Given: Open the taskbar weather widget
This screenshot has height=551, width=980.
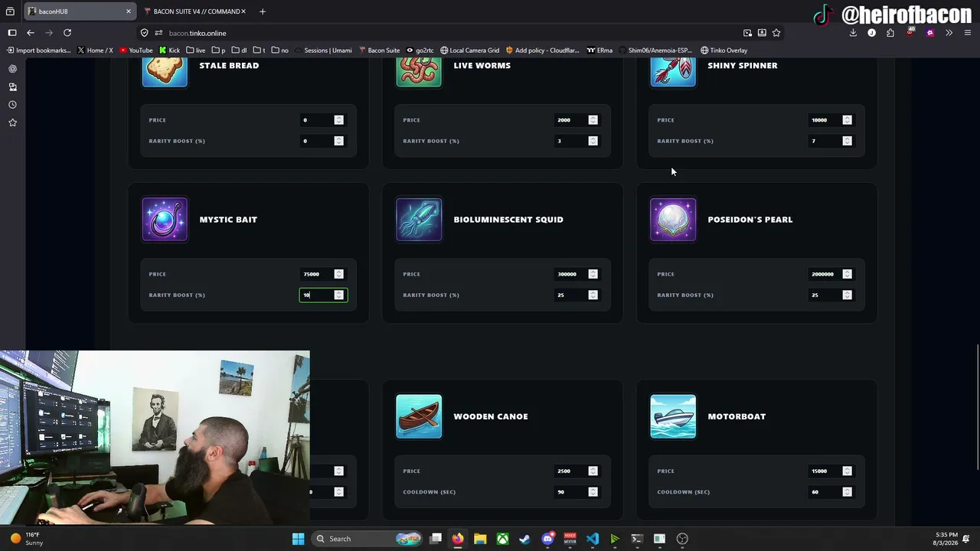Looking at the screenshot, I should [x=28, y=539].
